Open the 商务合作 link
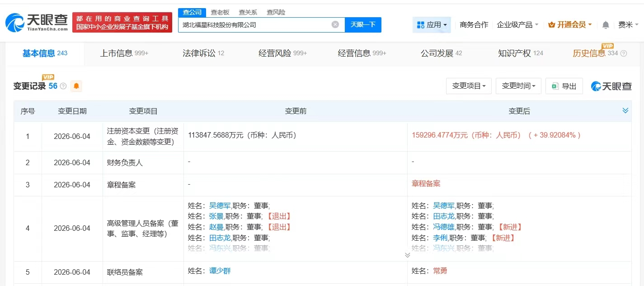The image size is (644, 286). click(x=474, y=25)
